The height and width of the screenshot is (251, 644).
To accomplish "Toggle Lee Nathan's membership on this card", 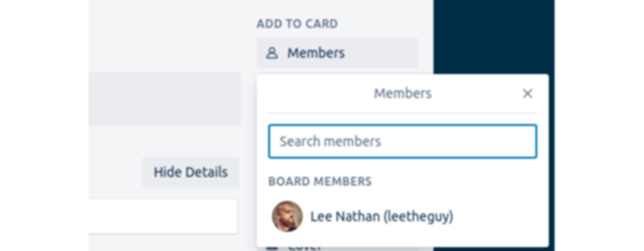I will [402, 217].
